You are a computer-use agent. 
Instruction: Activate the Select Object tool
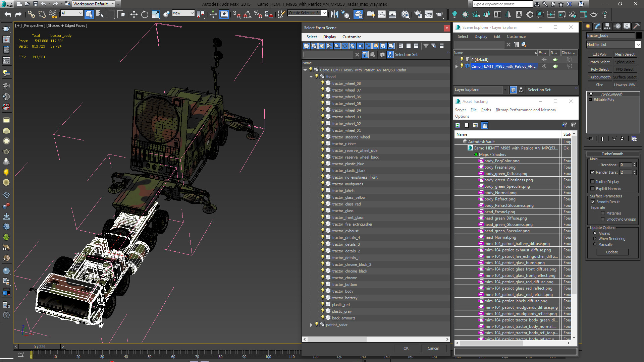89,14
